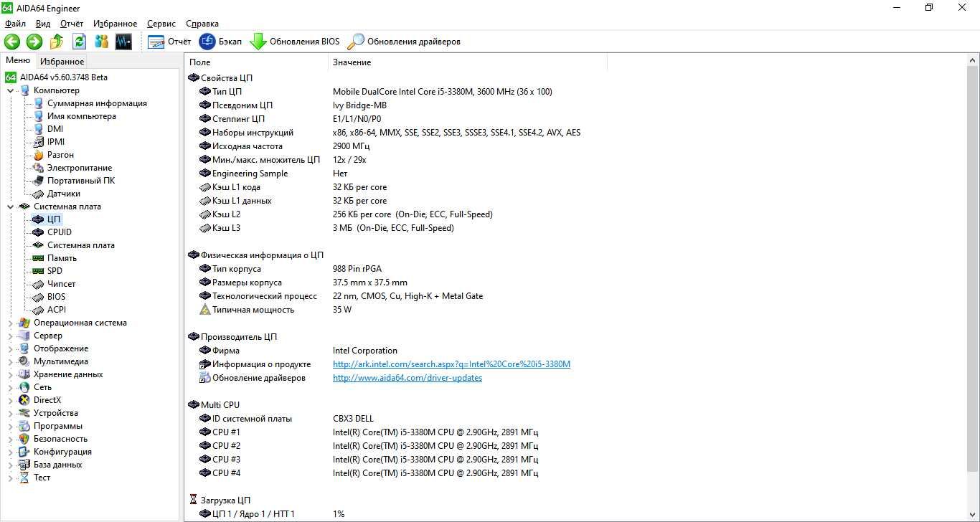Select Датчики in the tree
This screenshot has width=980, height=522.
pos(64,194)
